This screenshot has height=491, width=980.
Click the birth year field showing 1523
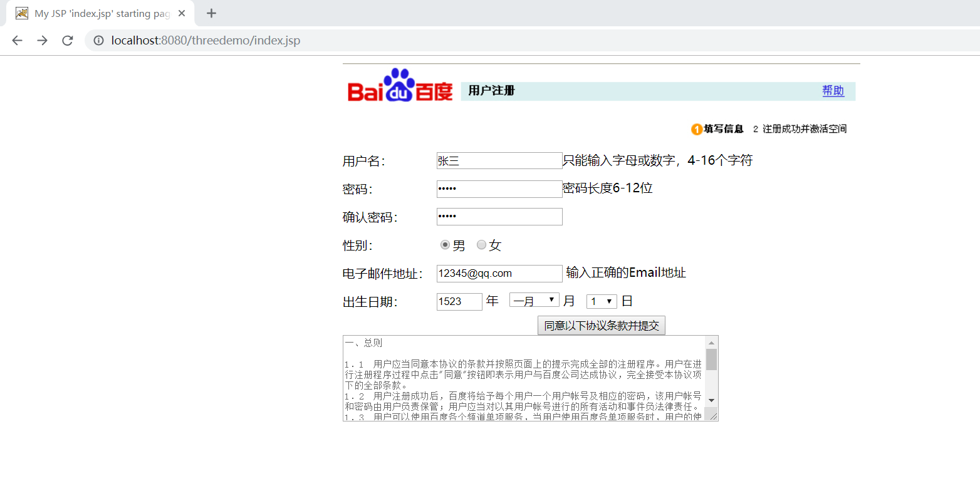[x=459, y=301]
